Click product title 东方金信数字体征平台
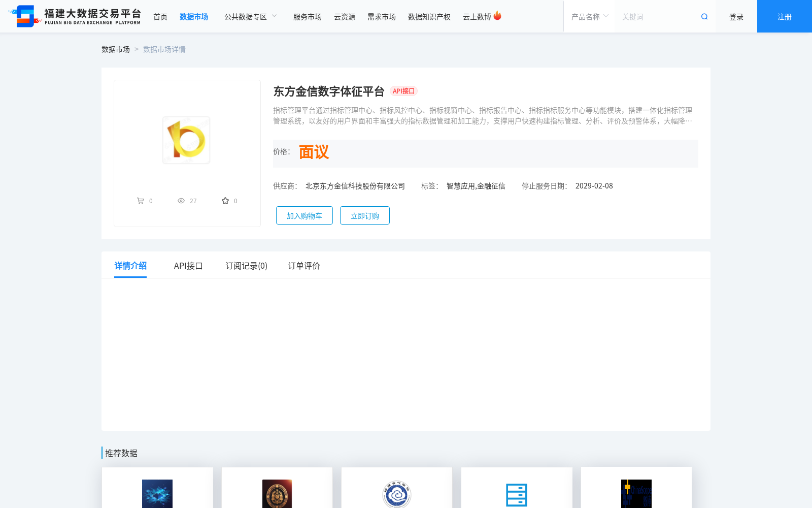Screen dimensions: 812x508 (x=329, y=91)
